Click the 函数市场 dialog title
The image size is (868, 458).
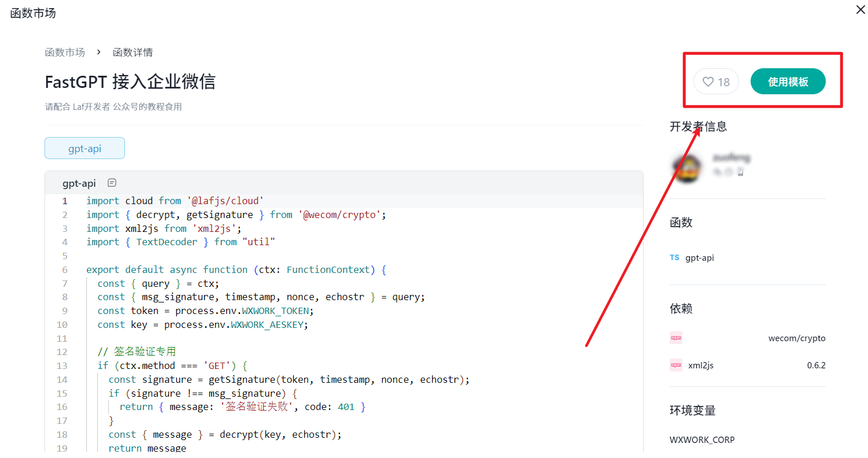[x=33, y=13]
